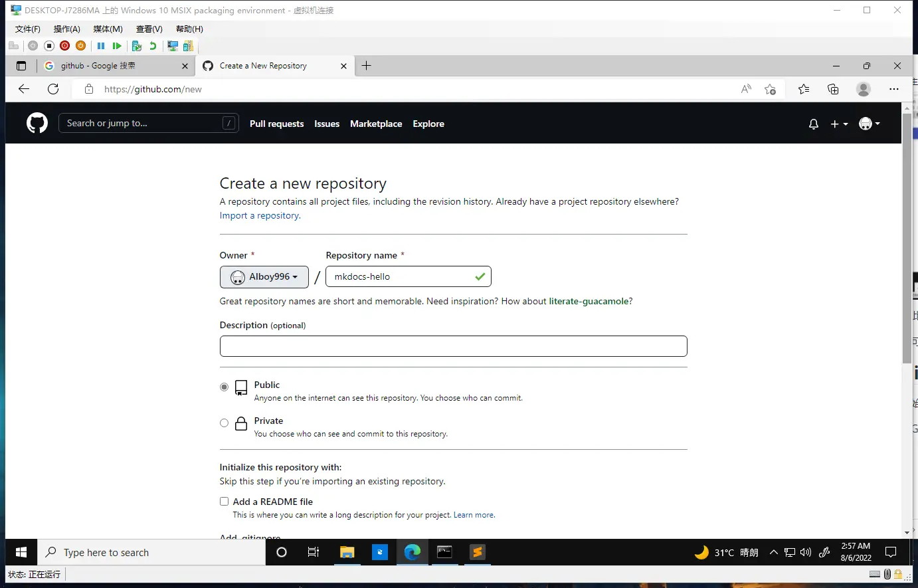Select the Public repository option
Image resolution: width=918 pixels, height=588 pixels.
[x=224, y=387]
